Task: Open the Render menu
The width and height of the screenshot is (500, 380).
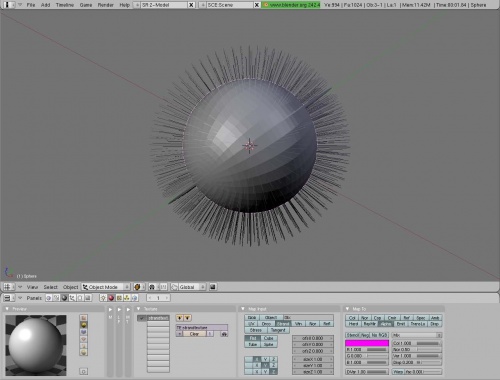Action: [x=106, y=5]
